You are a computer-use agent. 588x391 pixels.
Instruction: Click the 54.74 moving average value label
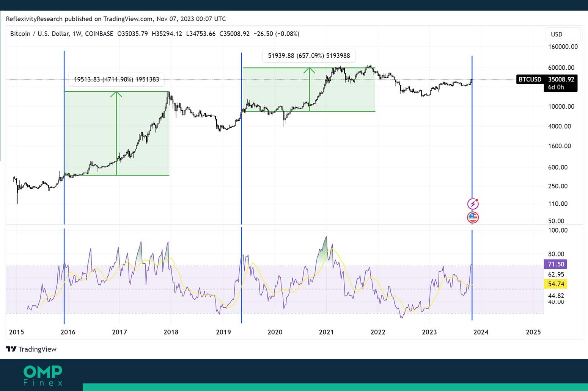click(x=556, y=284)
